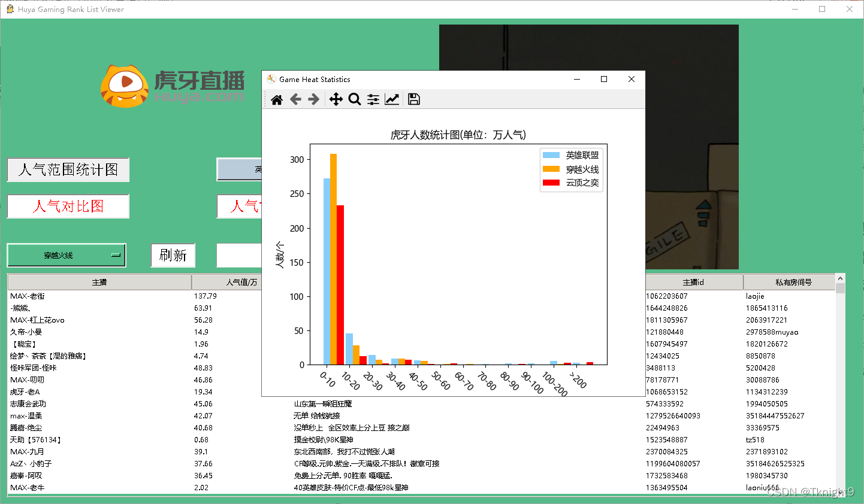Click the partly hidden red 人气 button

pos(239,207)
